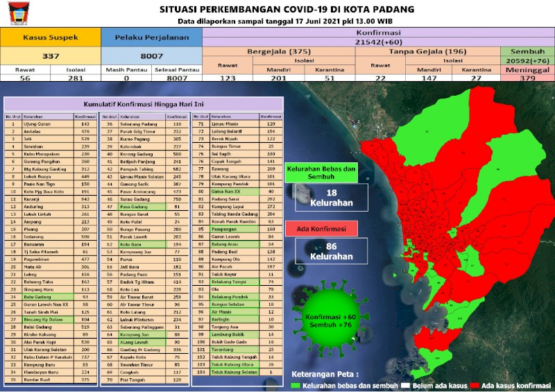Image resolution: width=555 pixels, height=392 pixels.
Task: Click the red Ada Konfirmasi label
Action: 321,229
